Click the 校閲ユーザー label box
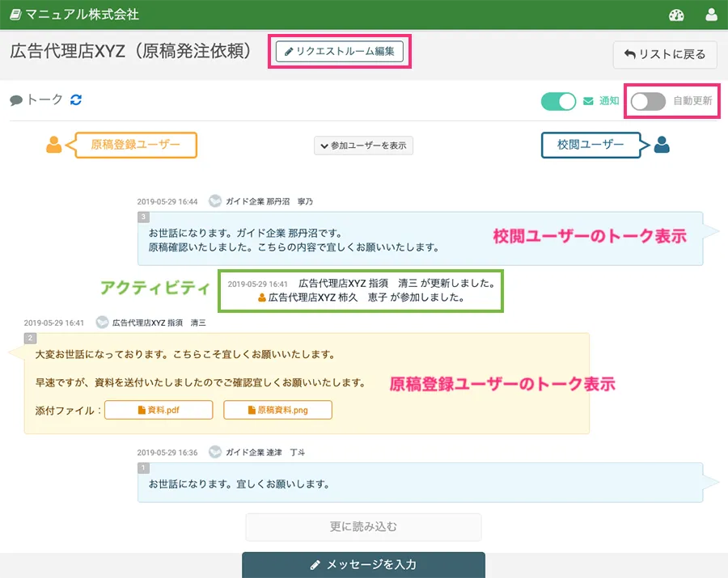The image size is (728, 578). pyautogui.click(x=590, y=145)
